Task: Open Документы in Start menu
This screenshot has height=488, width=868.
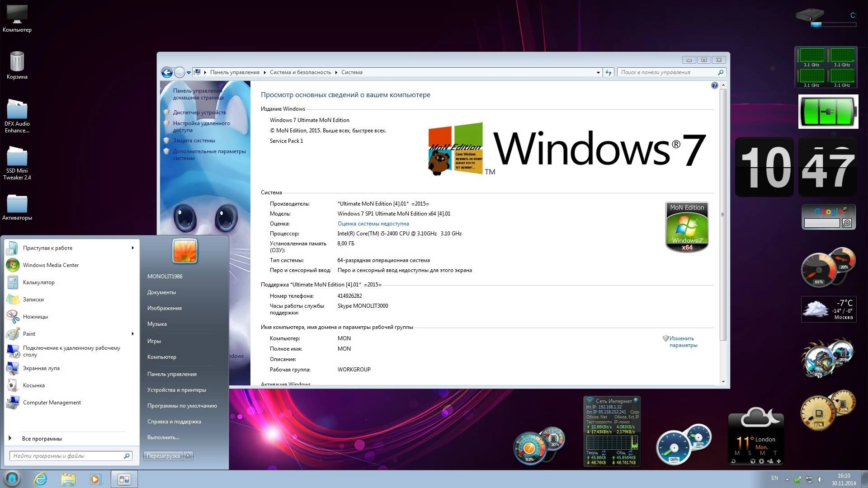Action: (x=161, y=292)
